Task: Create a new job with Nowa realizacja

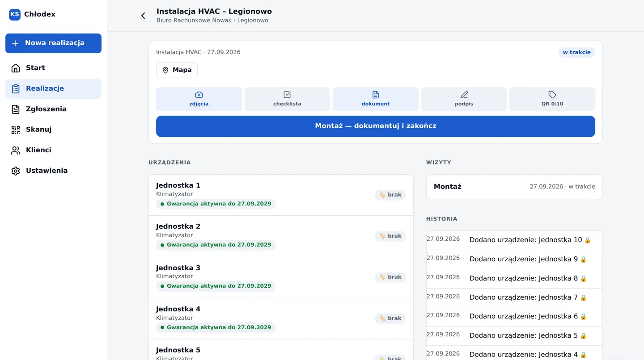Action: point(53,43)
